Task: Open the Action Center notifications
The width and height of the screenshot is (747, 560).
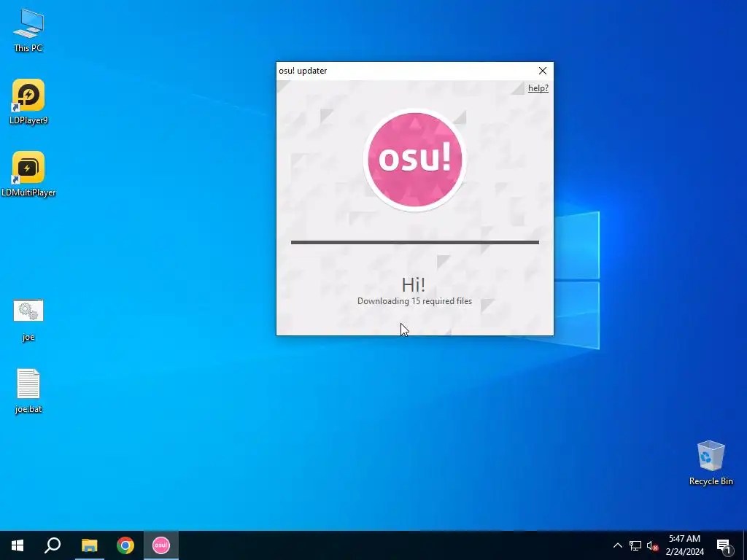Action: click(724, 545)
